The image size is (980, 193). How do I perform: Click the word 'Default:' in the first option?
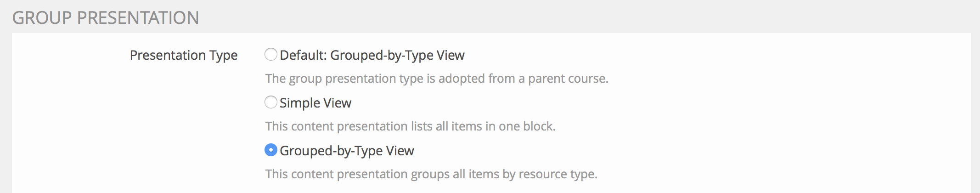click(303, 55)
